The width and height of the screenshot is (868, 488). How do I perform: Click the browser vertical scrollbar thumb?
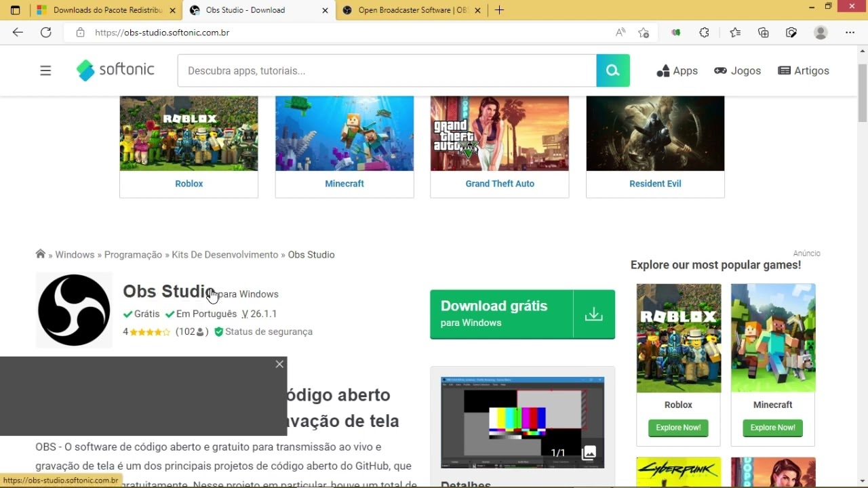863,93
